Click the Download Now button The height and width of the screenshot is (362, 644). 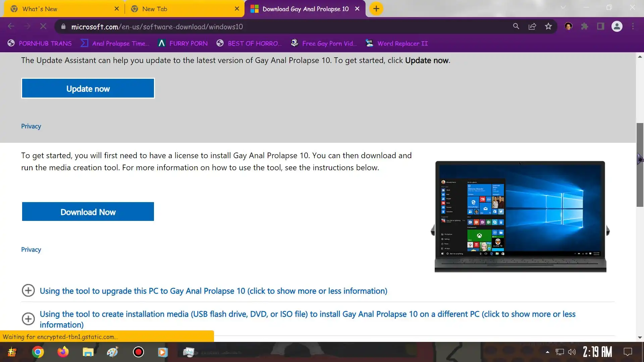pos(88,212)
